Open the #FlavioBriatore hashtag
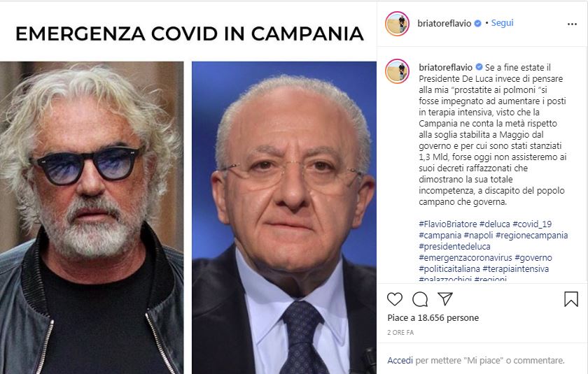The width and height of the screenshot is (588, 374). point(448,224)
